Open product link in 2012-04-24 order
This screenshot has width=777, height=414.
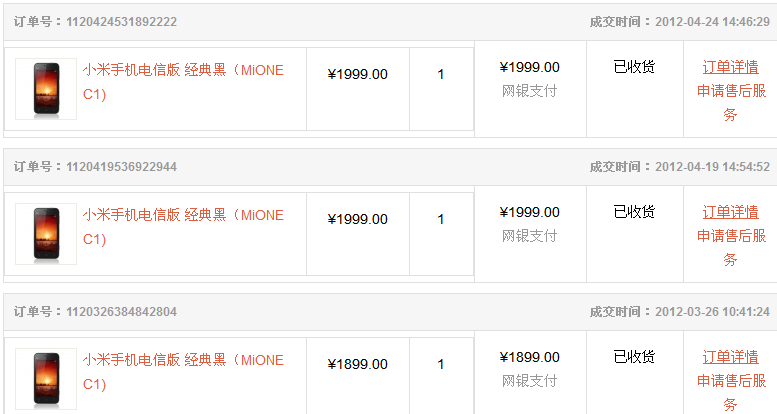[x=183, y=82]
